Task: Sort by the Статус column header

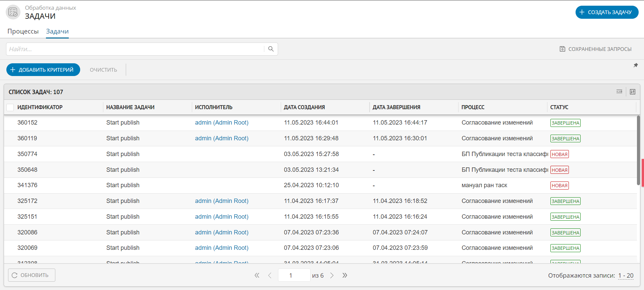Action: (559, 107)
